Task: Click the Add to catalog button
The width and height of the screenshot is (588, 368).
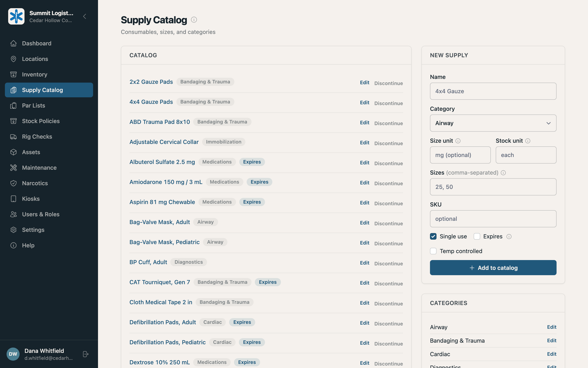Action: (493, 268)
